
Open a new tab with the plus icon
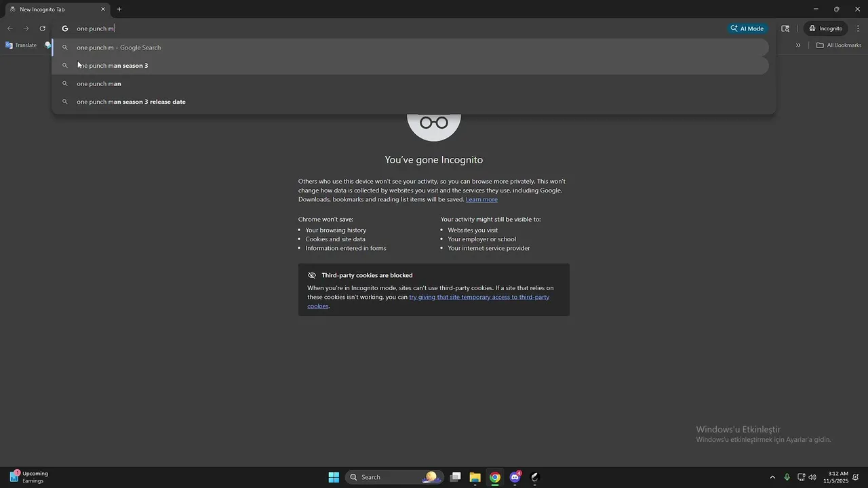tap(119, 9)
